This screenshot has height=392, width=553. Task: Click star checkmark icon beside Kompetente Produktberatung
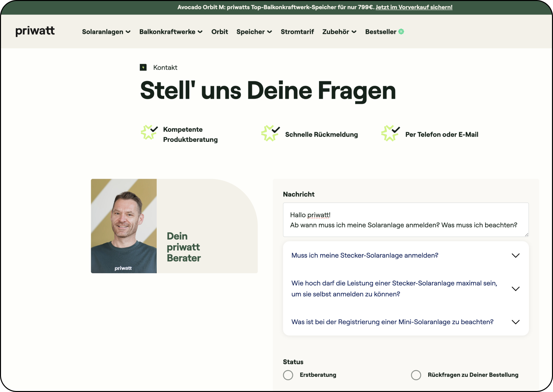pyautogui.click(x=149, y=132)
